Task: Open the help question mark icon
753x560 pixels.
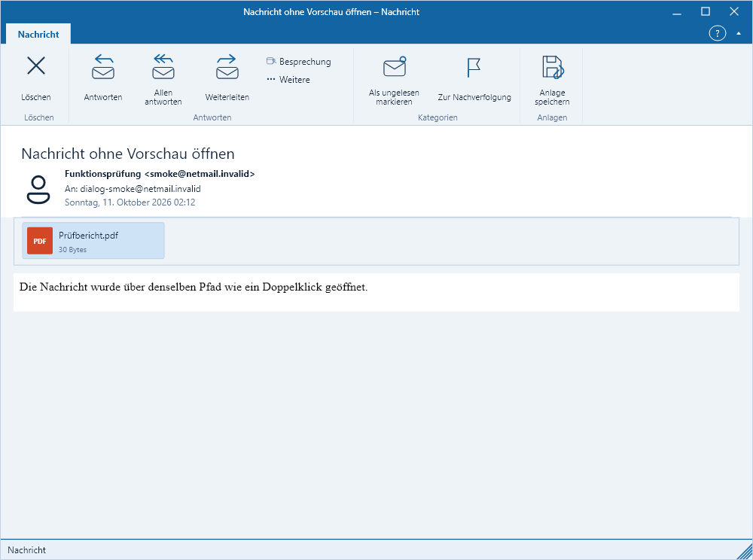Action: pyautogui.click(x=717, y=34)
